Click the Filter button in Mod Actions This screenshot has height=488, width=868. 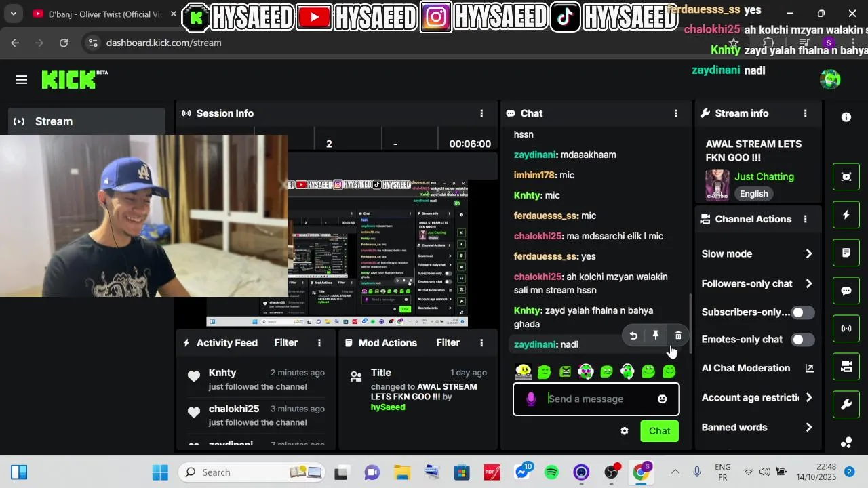point(448,343)
